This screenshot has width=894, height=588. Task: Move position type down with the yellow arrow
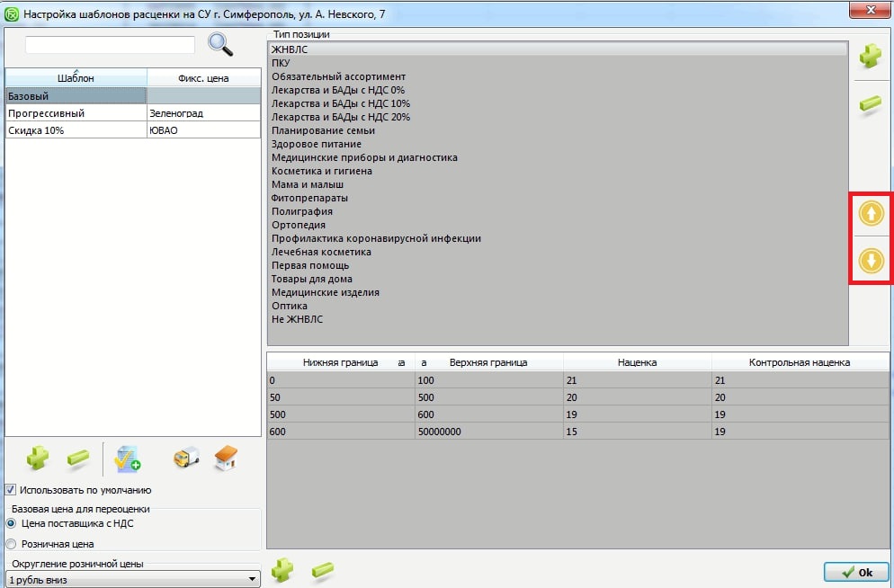[x=871, y=261]
